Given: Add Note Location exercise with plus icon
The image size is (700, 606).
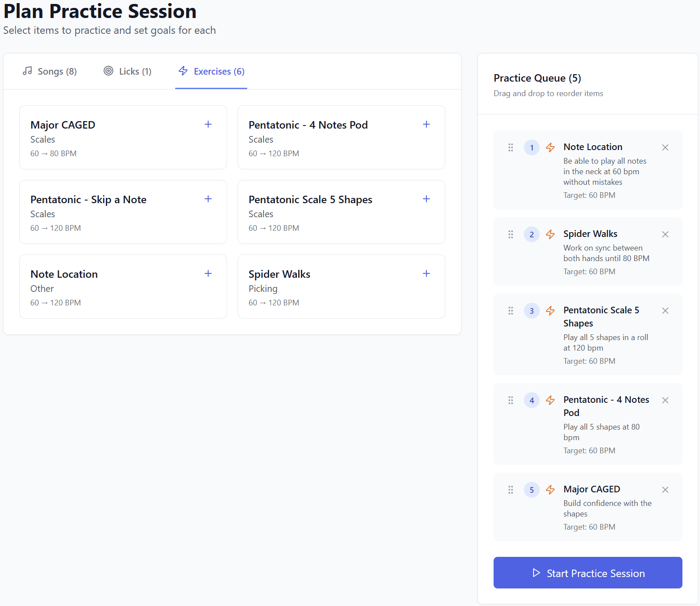Looking at the screenshot, I should [208, 273].
